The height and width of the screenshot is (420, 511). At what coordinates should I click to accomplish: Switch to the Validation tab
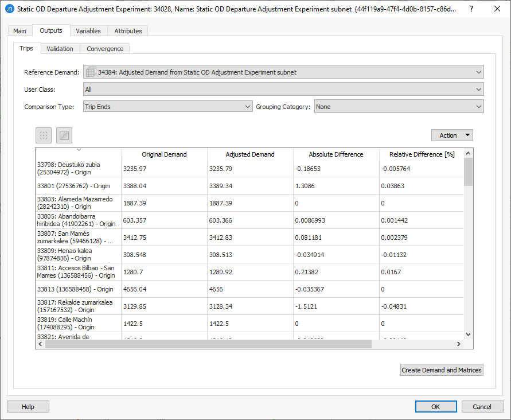(60, 48)
